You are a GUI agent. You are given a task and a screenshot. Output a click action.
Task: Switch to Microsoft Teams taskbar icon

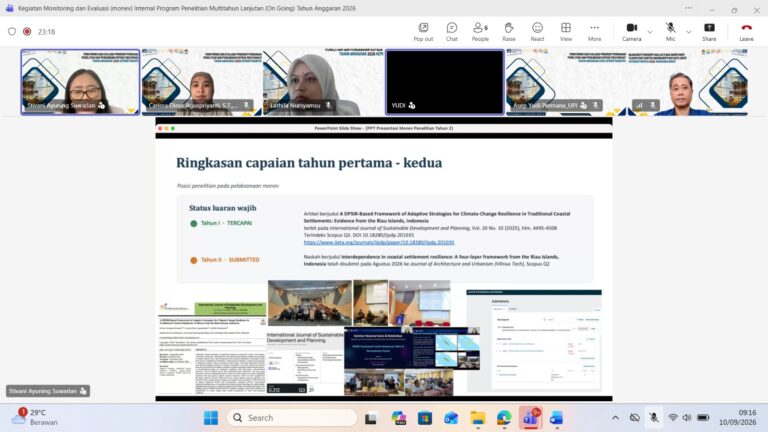[x=530, y=418]
